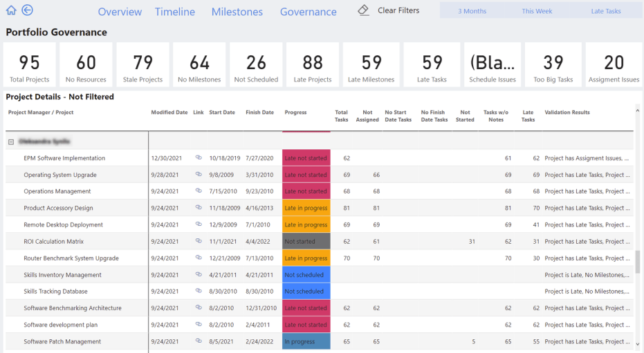Sort by the Progress column header
The image size is (644, 353).
[296, 113]
